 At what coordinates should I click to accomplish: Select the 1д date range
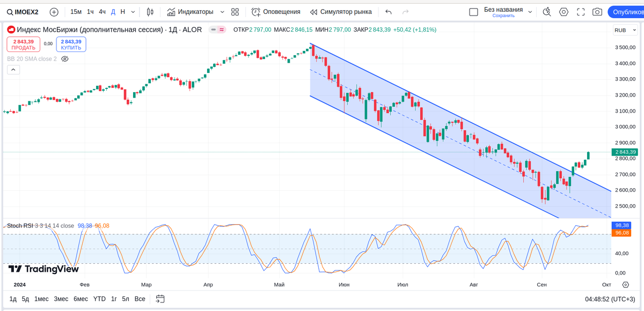13,299
